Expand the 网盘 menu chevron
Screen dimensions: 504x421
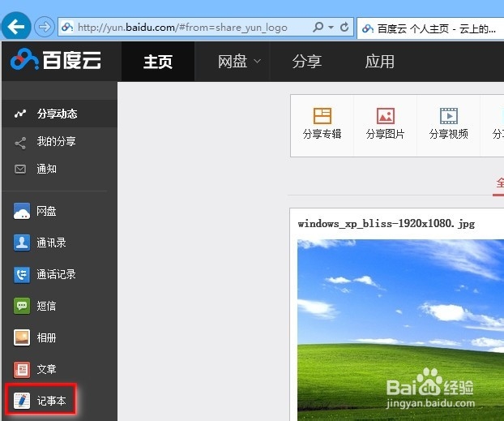click(257, 61)
